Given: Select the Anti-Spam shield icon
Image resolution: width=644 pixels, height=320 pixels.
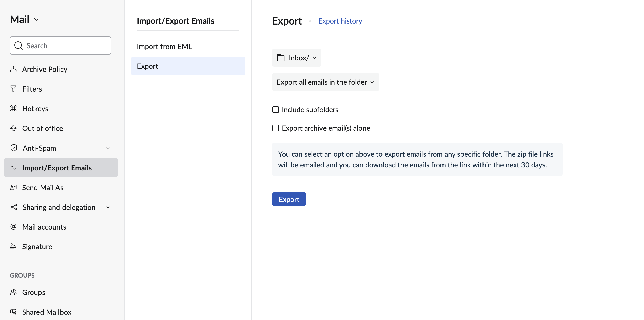Looking at the screenshot, I should (14, 148).
